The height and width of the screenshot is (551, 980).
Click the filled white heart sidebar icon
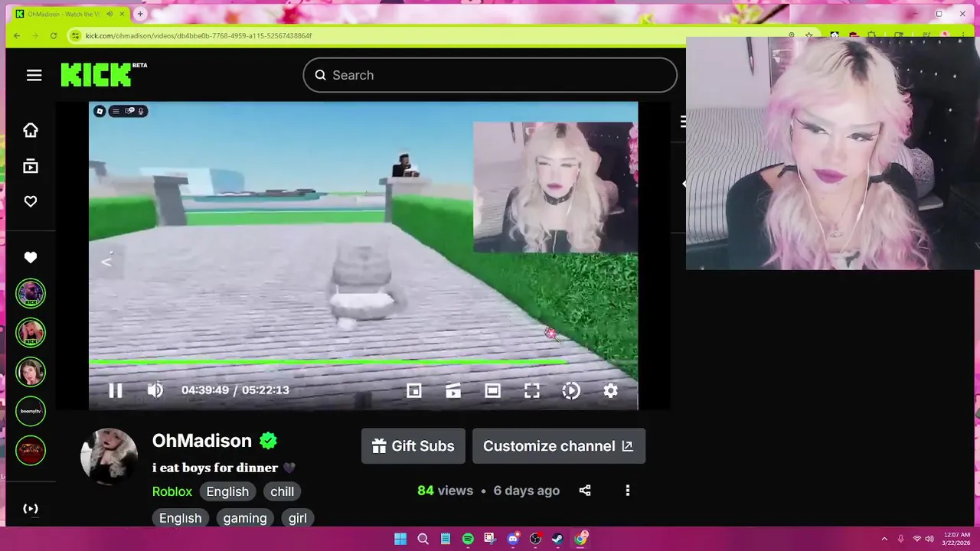click(x=31, y=258)
